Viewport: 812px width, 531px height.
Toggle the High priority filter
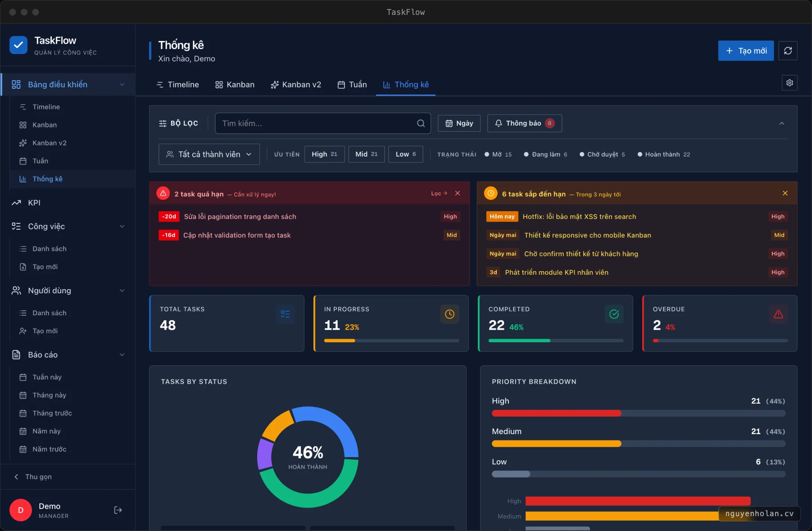[324, 154]
